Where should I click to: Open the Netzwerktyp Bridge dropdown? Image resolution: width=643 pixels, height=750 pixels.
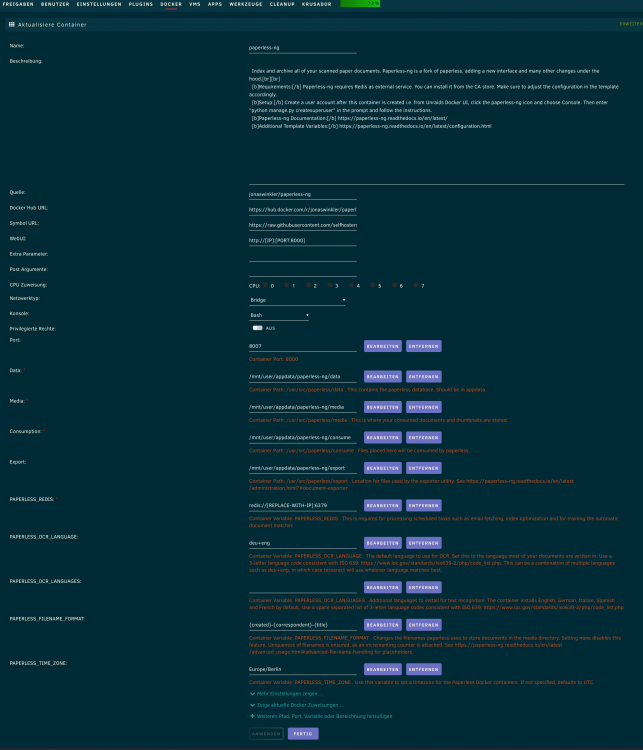click(297, 300)
